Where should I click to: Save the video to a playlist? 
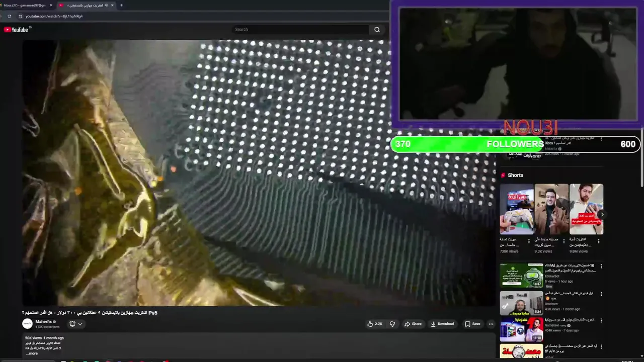tap(472, 324)
